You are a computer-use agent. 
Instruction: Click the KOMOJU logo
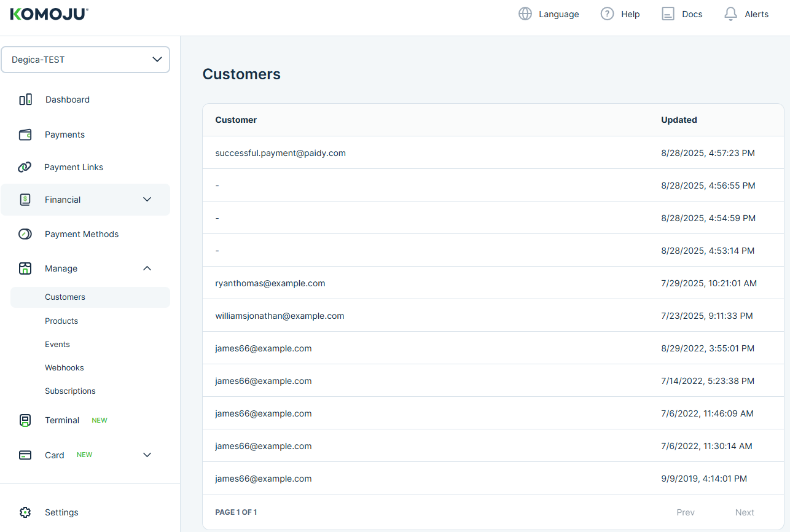[x=49, y=14]
